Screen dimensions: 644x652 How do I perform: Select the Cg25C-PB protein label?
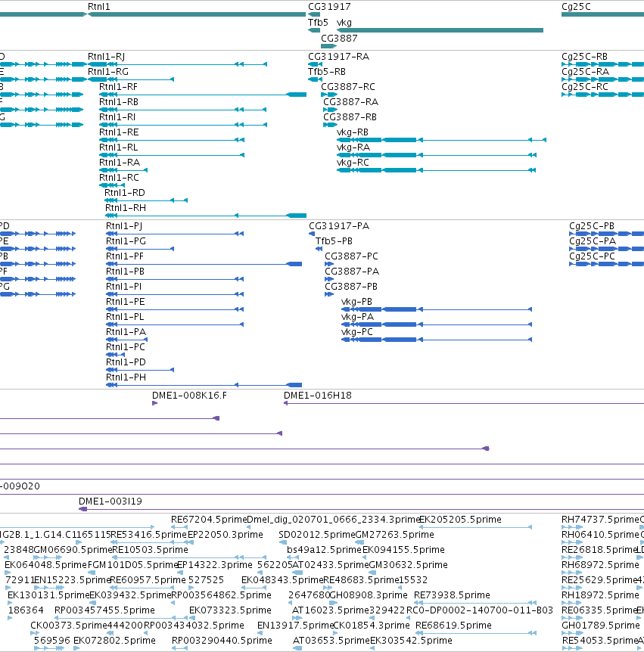(x=592, y=226)
